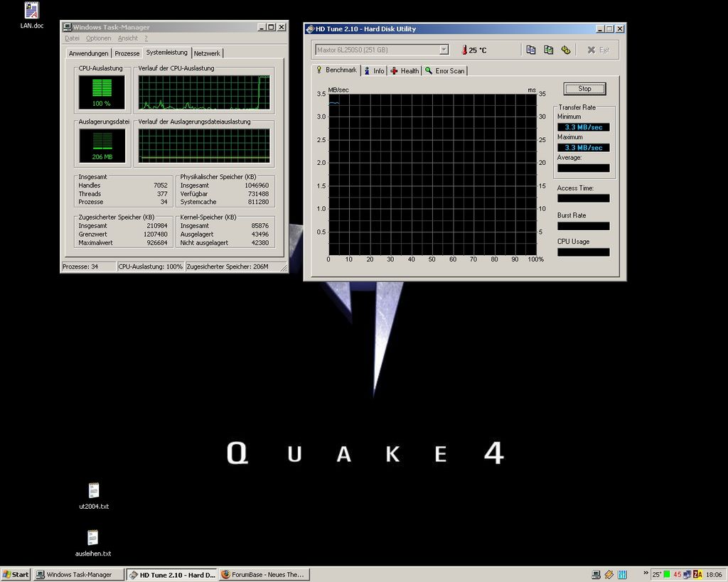Image resolution: width=728 pixels, height=582 pixels.
Task: Select the ausleihen.txt desktop file
Action: (x=93, y=543)
